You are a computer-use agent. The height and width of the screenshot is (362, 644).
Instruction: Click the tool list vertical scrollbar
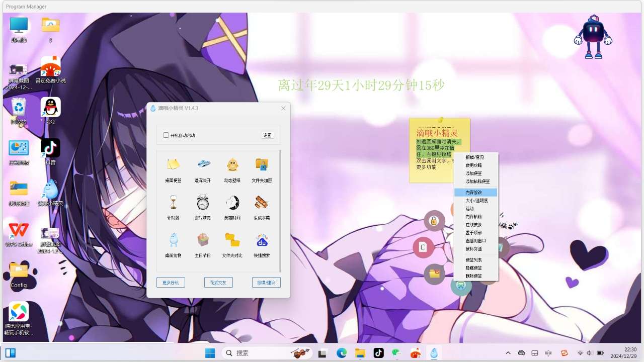pyautogui.click(x=280, y=211)
